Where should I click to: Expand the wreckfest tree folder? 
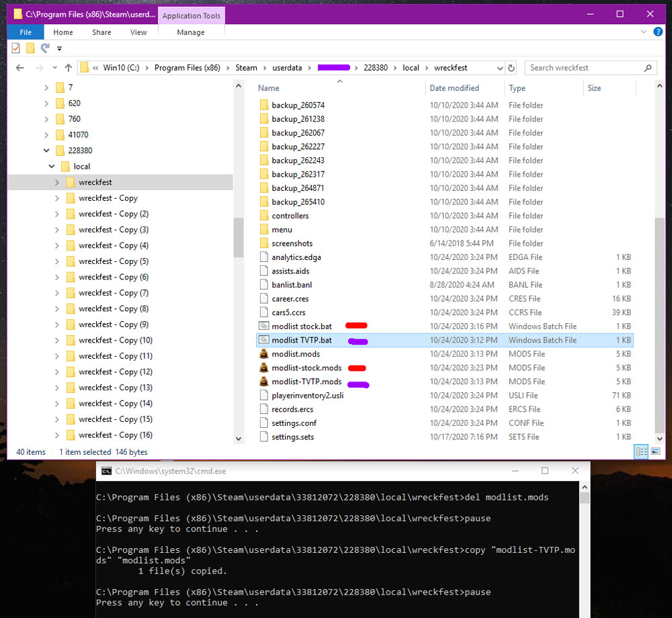[57, 182]
